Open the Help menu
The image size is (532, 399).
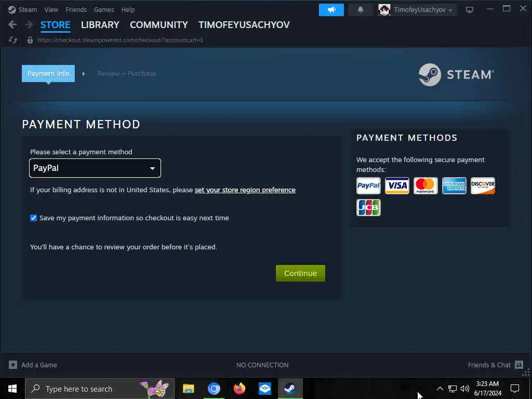(x=128, y=9)
